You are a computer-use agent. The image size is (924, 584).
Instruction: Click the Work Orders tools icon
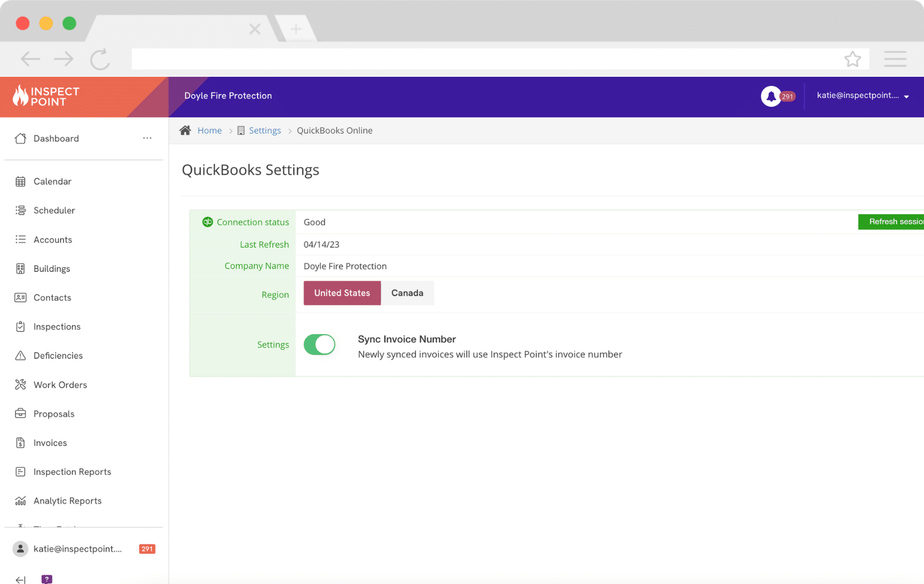(x=21, y=384)
